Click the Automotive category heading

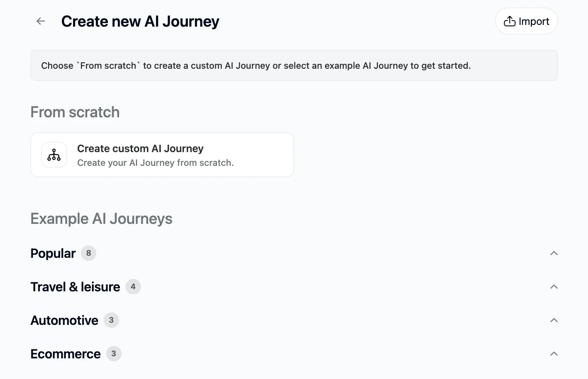[x=64, y=320]
